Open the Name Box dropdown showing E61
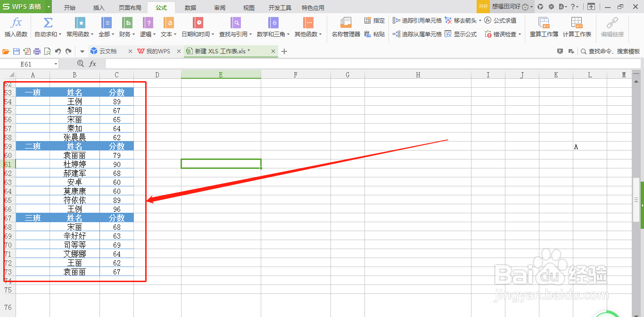Viewport: 644px width, 317px height. 56,64
